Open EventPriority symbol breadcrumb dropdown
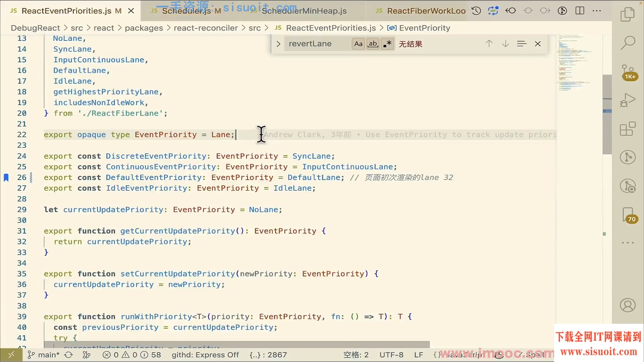The width and height of the screenshot is (644, 362). pyautogui.click(x=419, y=28)
